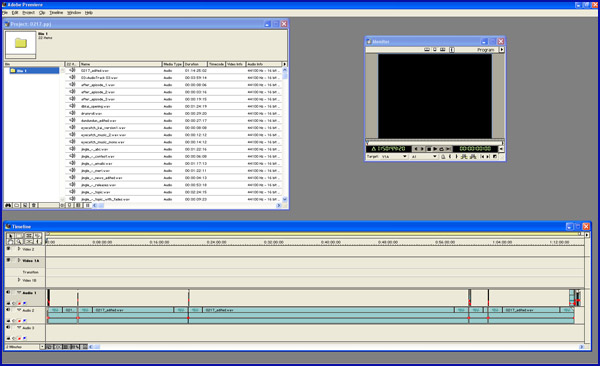The width and height of the screenshot is (600, 366).
Task: Toggle the speaker icon on Audio 3 track
Action: (x=8, y=328)
